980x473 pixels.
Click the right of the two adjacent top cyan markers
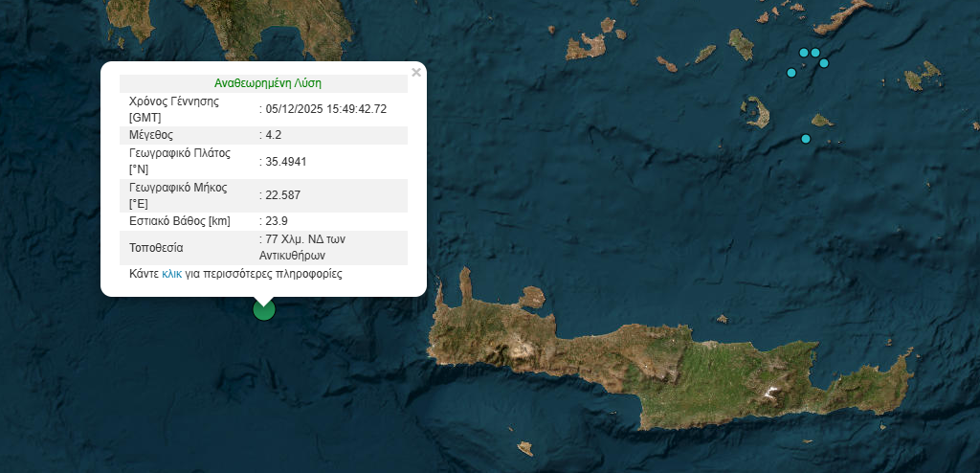[x=815, y=53]
